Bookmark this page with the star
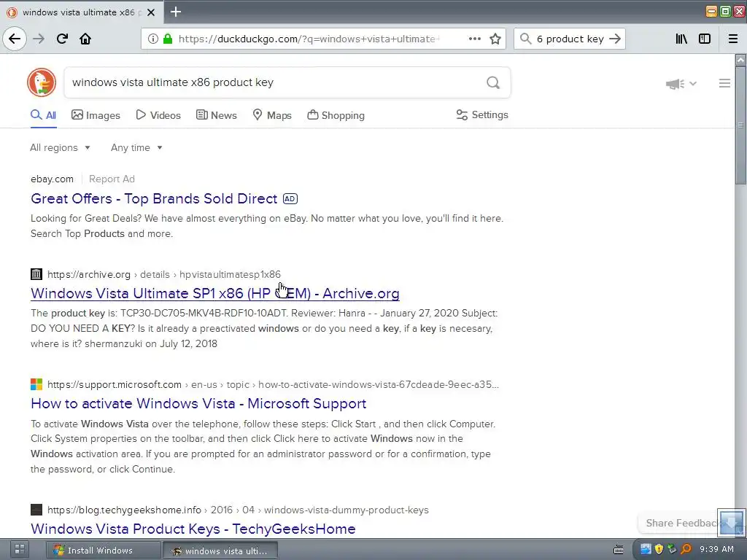747x560 pixels. 495,39
